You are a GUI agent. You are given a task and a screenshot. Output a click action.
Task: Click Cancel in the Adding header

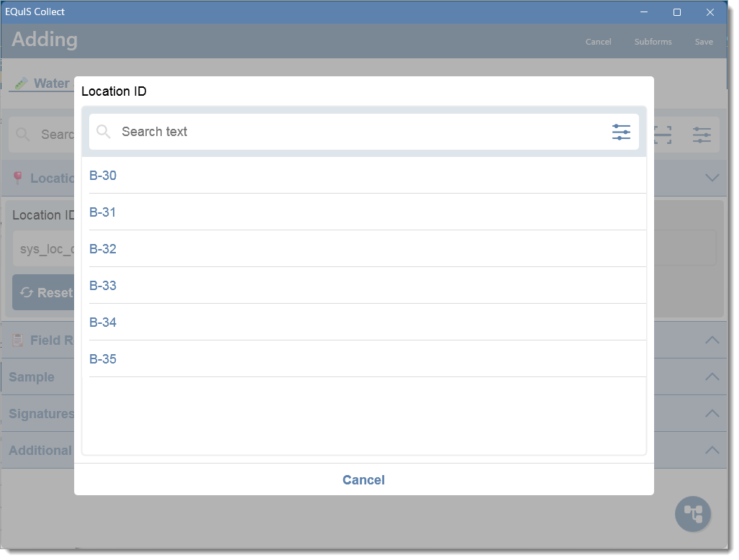[598, 42]
